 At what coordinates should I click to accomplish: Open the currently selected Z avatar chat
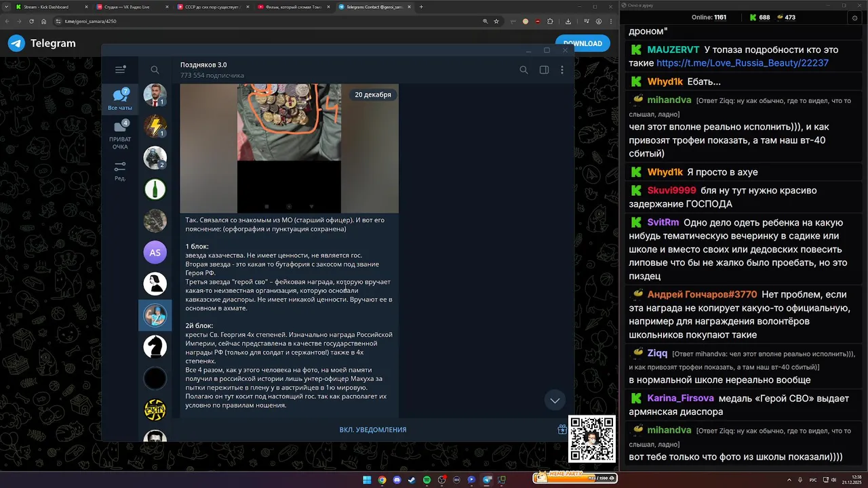click(155, 315)
